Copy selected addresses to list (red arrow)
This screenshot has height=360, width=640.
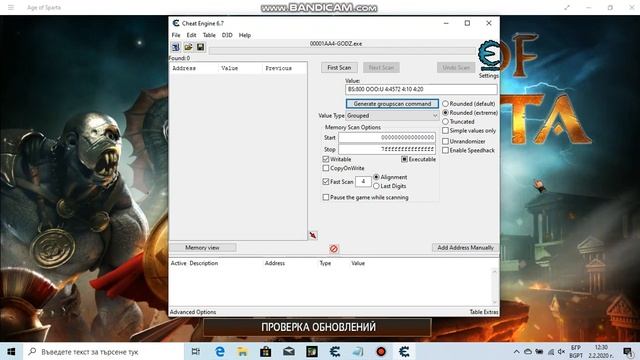[313, 236]
